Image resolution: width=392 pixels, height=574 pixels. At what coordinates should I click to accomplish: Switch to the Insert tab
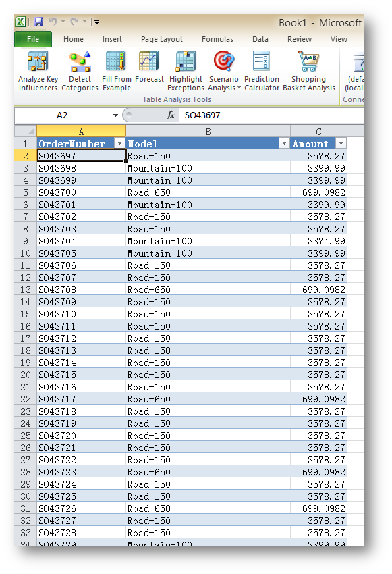pyautogui.click(x=112, y=39)
